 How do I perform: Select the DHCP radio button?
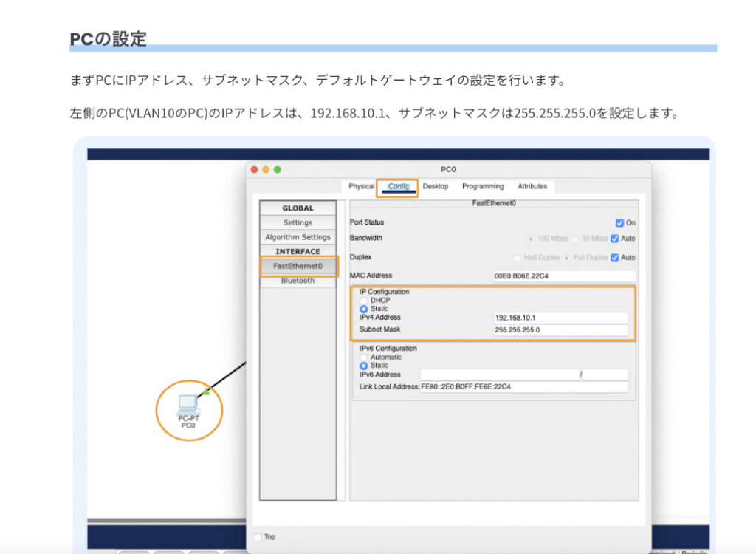[363, 300]
